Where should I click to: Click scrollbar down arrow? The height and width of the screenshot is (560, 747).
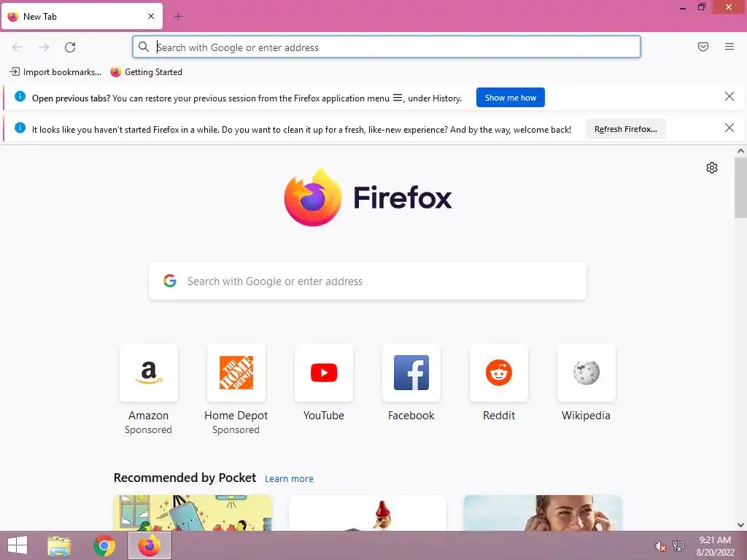tap(740, 525)
